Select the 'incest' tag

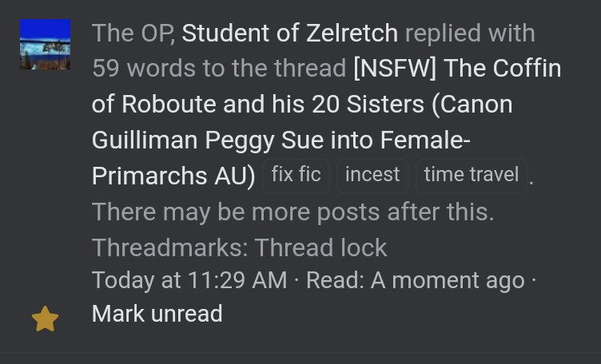(x=372, y=175)
